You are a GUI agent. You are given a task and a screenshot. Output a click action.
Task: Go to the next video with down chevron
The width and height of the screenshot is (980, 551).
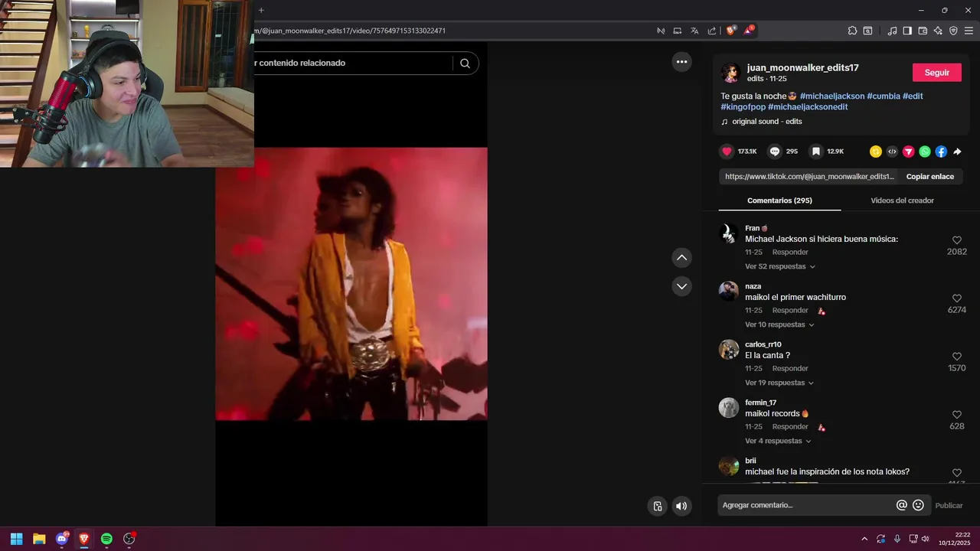[681, 286]
